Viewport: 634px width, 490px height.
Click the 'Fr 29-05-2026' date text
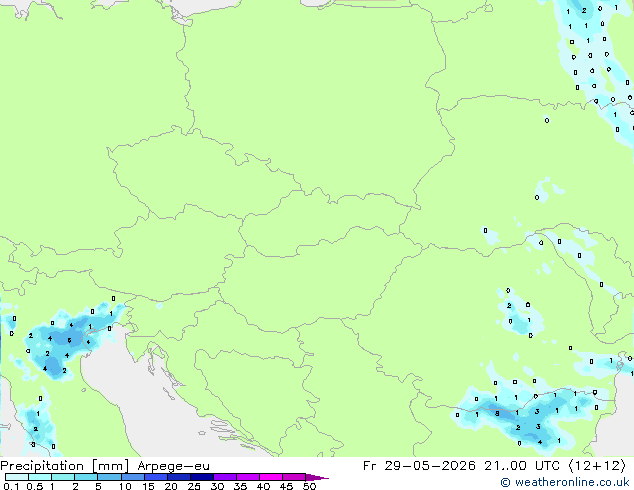coord(419,466)
